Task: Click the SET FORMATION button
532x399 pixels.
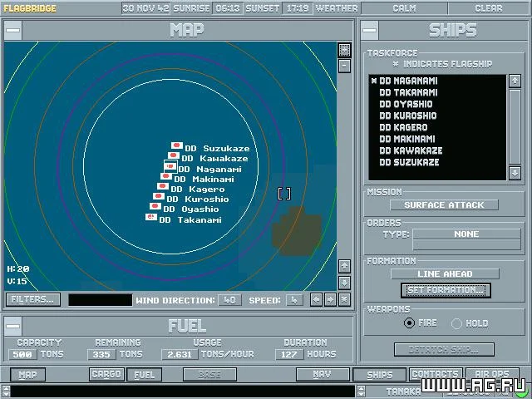Action: coord(446,290)
